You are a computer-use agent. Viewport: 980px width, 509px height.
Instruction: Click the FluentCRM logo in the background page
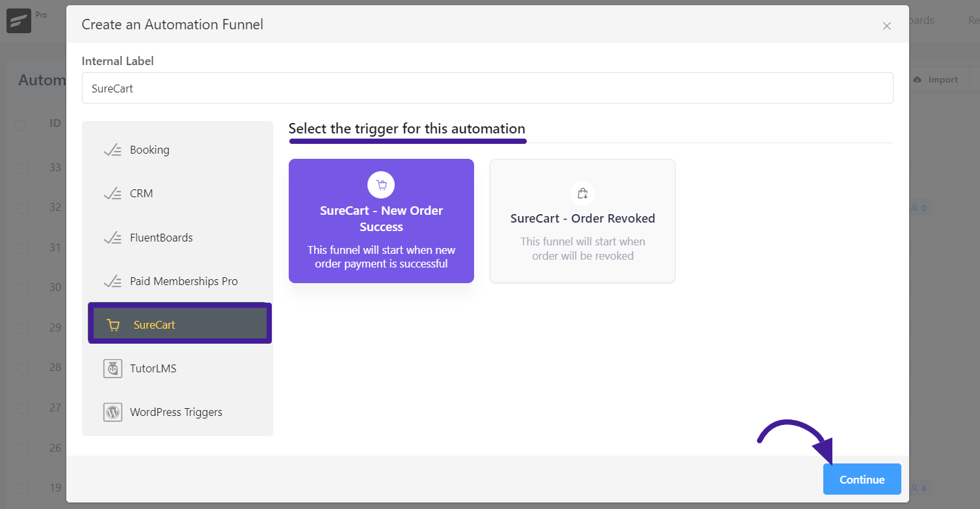click(x=19, y=21)
